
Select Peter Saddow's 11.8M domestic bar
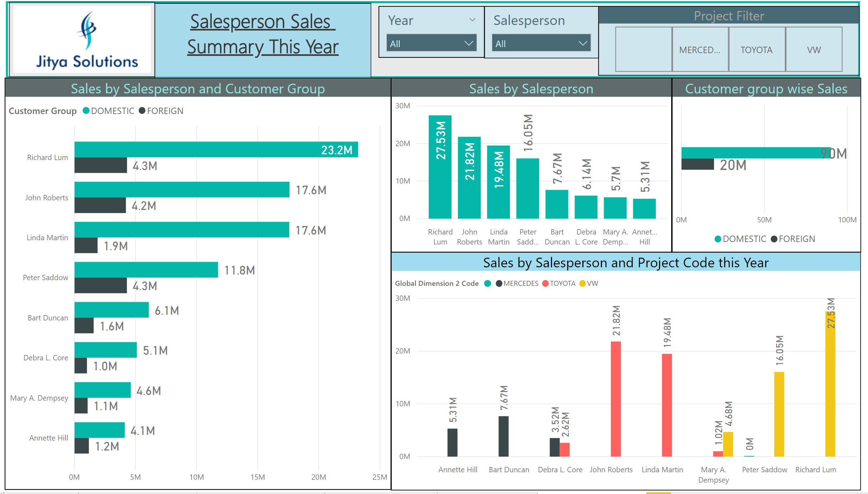(146, 269)
